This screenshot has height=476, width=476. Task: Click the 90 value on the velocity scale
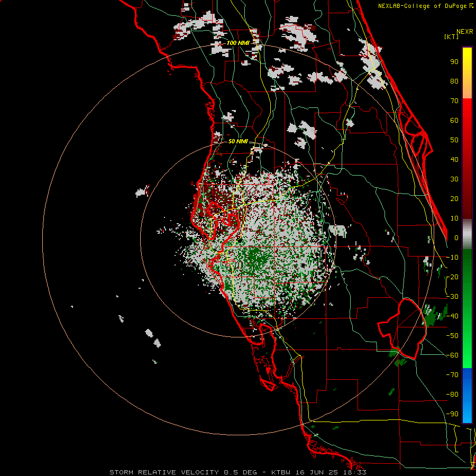point(454,62)
